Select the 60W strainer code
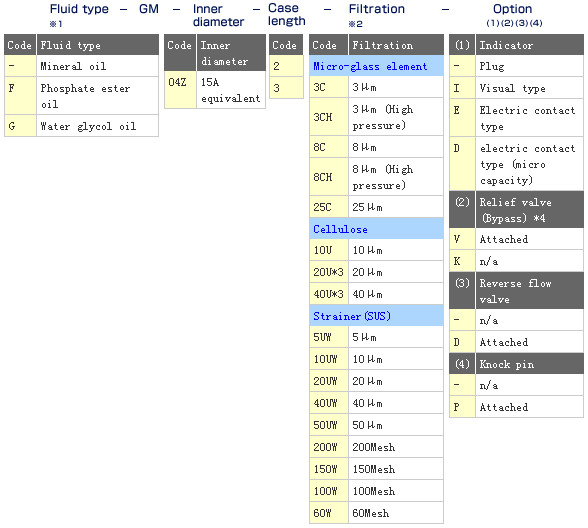588x528 pixels. click(328, 513)
